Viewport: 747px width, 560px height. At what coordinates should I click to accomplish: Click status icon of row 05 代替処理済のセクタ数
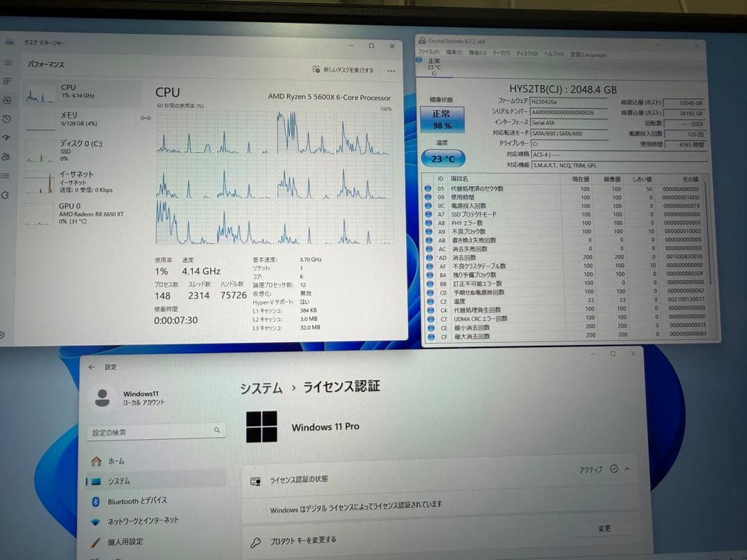point(427,188)
